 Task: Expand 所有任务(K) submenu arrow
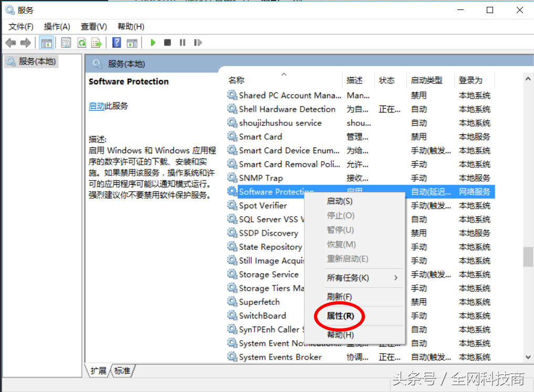click(396, 278)
